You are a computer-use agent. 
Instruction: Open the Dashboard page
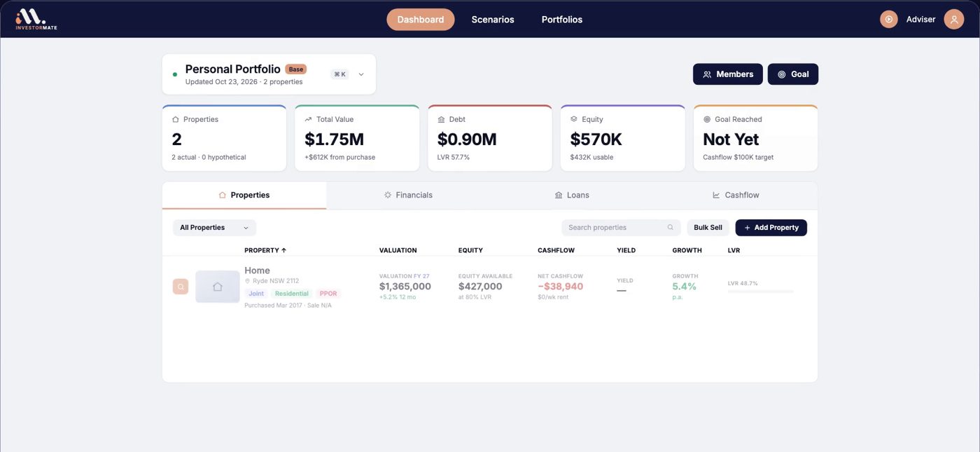(421, 20)
